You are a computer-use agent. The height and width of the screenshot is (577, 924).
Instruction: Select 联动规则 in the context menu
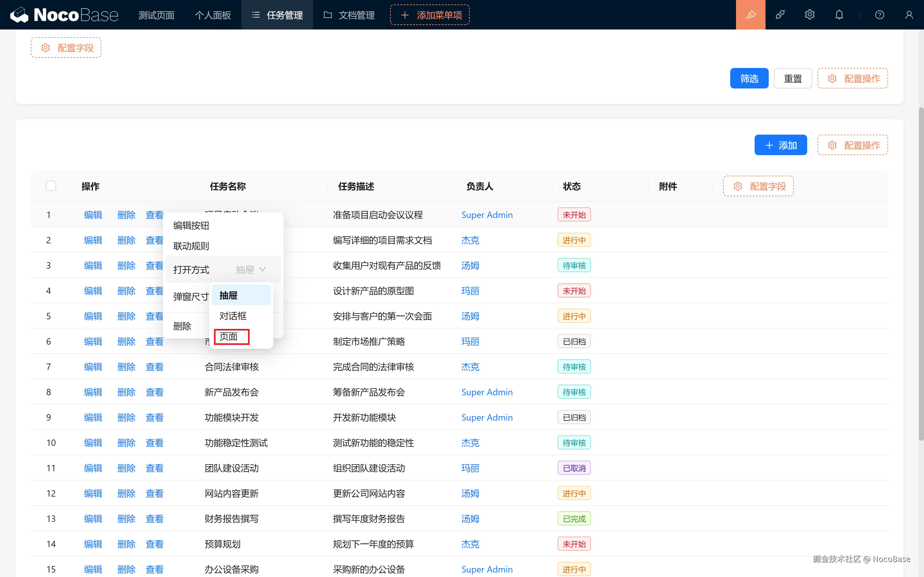coord(191,246)
